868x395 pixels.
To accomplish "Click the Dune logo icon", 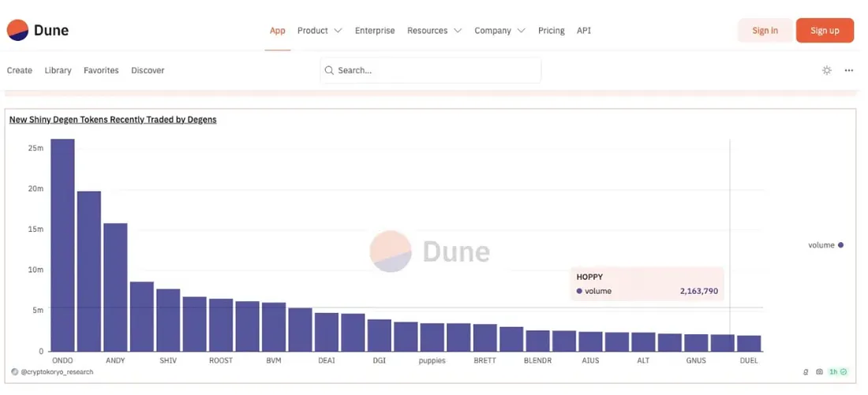I will [17, 30].
